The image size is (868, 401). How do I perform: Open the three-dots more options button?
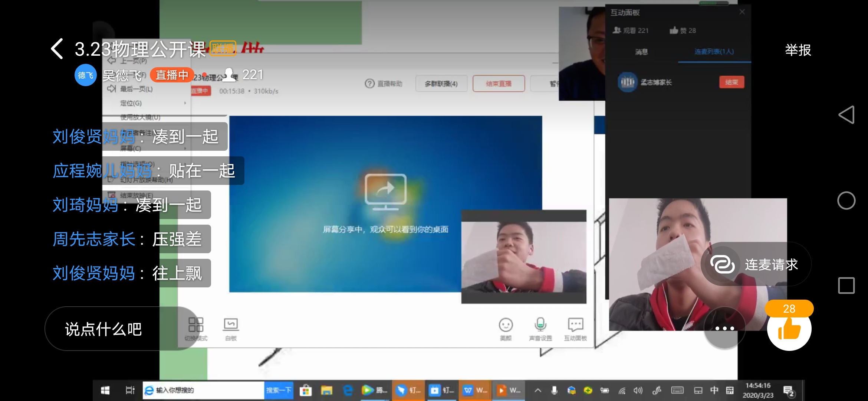pos(724,328)
